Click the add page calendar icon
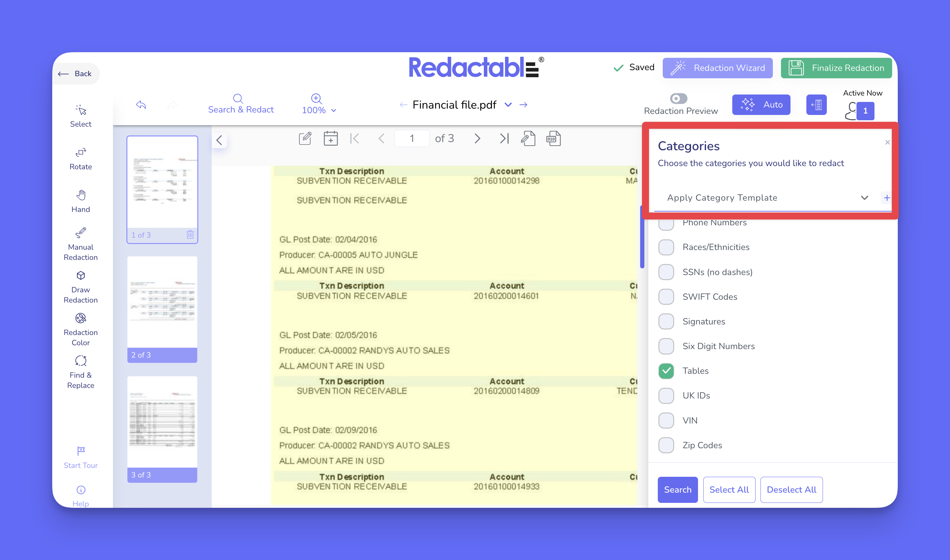Image resolution: width=950 pixels, height=560 pixels. tap(330, 139)
